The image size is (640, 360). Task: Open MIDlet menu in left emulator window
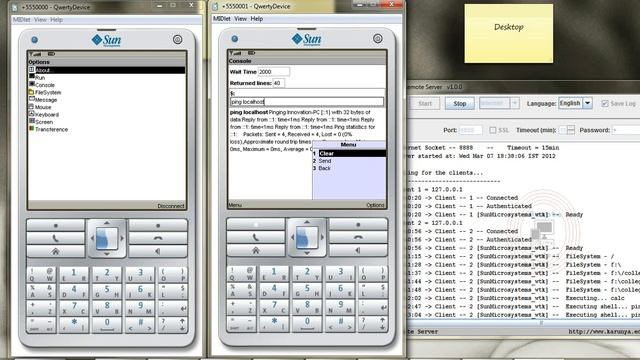pos(22,20)
